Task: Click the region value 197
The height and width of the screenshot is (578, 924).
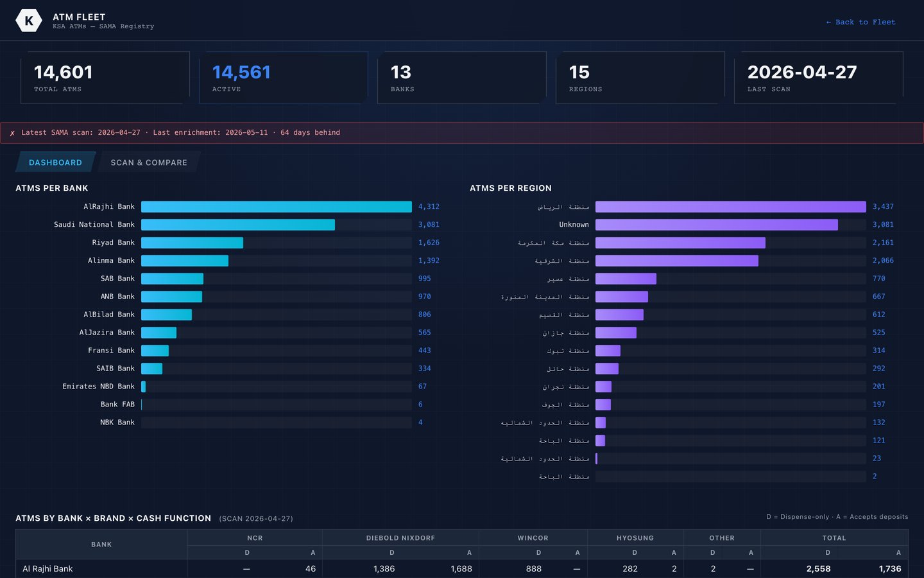Action: 879,405
